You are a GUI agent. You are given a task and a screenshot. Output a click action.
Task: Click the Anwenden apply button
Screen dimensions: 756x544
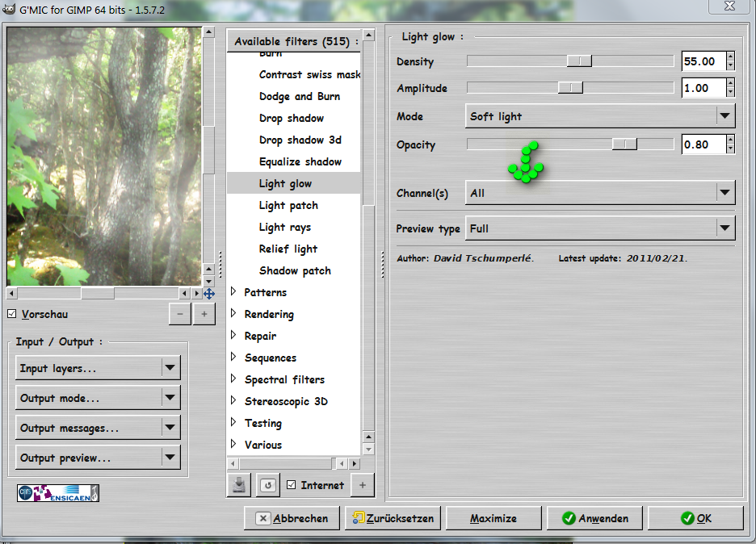click(595, 518)
